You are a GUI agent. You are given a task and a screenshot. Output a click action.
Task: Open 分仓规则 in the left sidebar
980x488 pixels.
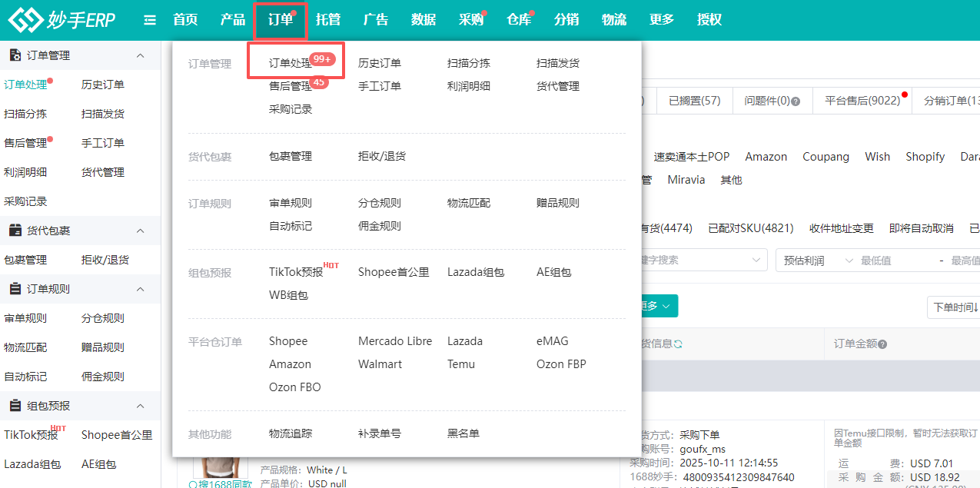[103, 318]
